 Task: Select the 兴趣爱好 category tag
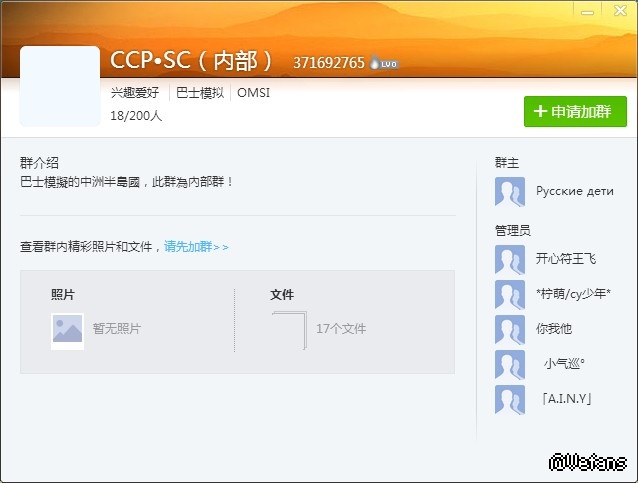pyautogui.click(x=135, y=93)
